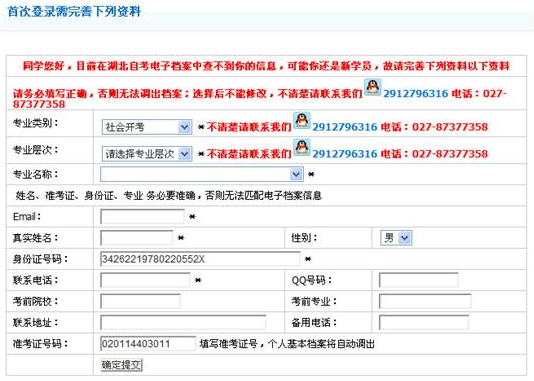This screenshot has width=534, height=381.
Task: Open the 请选择专业层次 dropdown
Action: (147, 154)
